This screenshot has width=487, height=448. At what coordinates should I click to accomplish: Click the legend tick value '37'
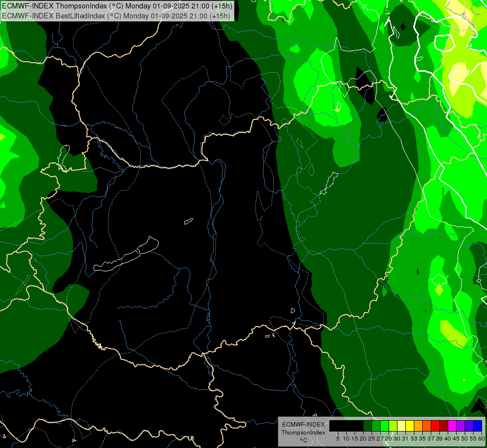pyautogui.click(x=431, y=439)
